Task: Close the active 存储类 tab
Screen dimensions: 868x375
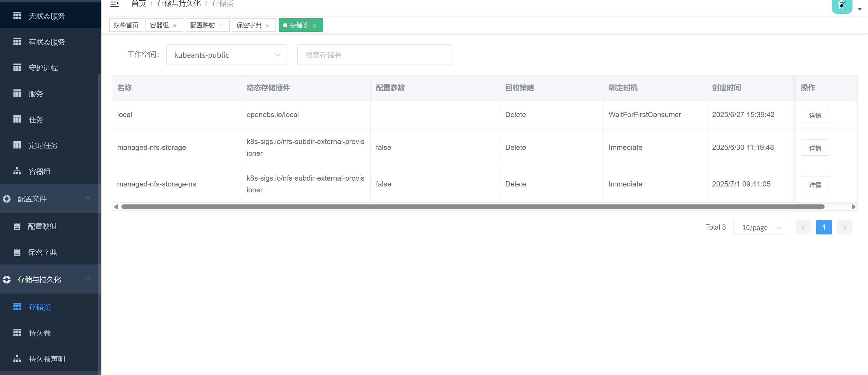Action: [315, 26]
